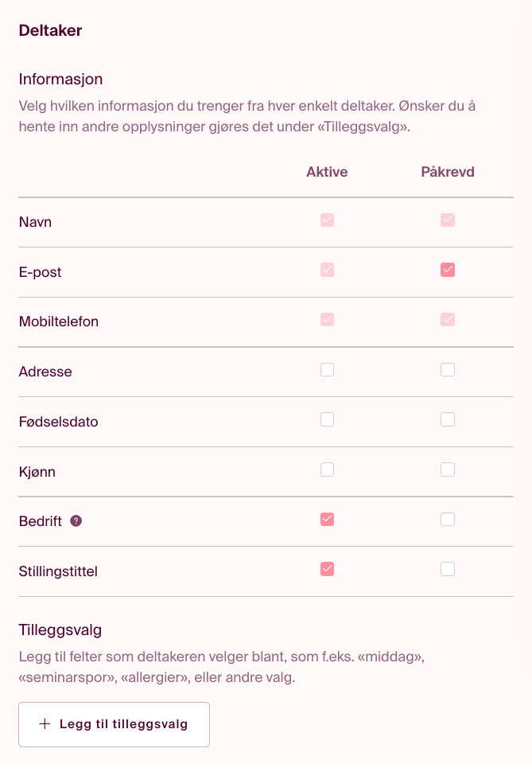Make Bedrift required via Påkrevd checkbox

point(448,520)
